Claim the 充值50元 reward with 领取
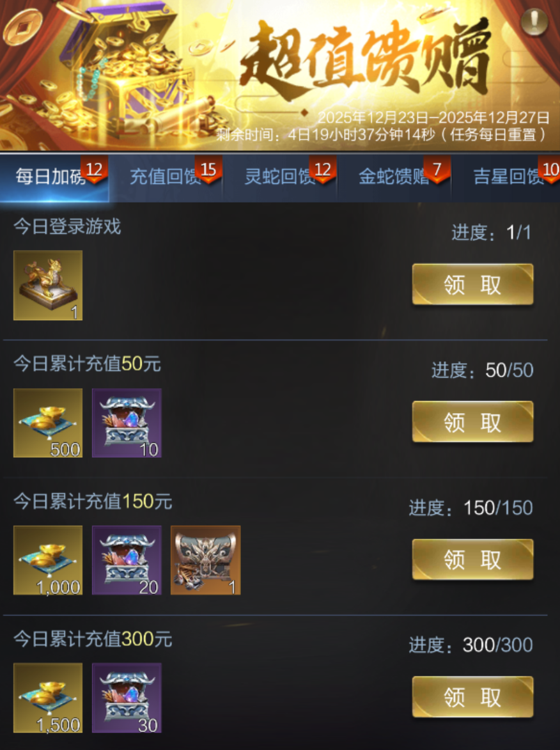560x750 pixels. click(472, 422)
